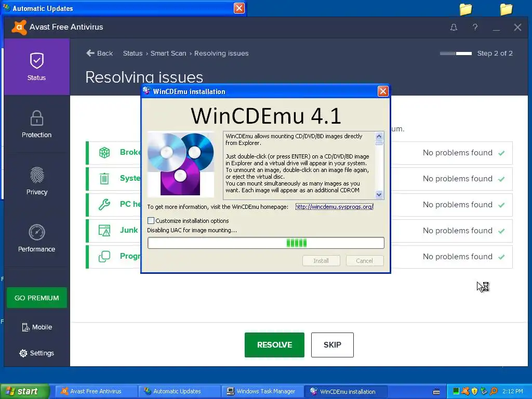532x399 pixels.
Task: Open Avast help question mark
Action: pos(475,27)
